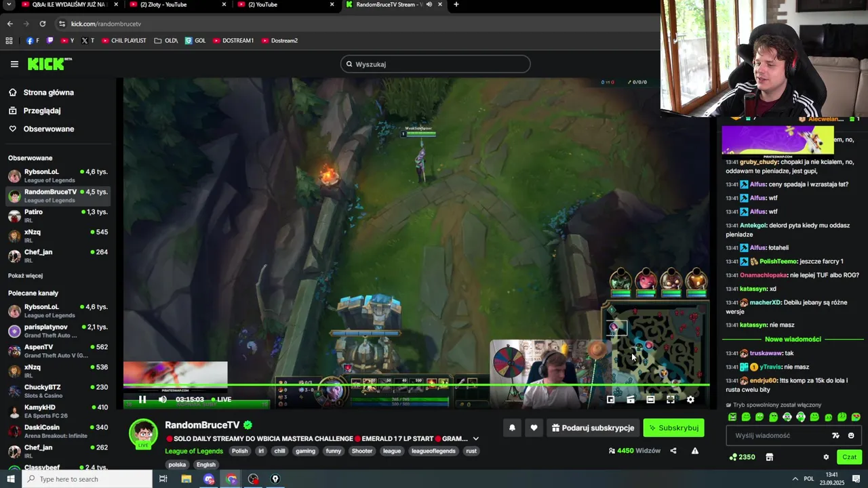868x488 pixels.
Task: Click the leagueoflegends tag
Action: (x=435, y=451)
